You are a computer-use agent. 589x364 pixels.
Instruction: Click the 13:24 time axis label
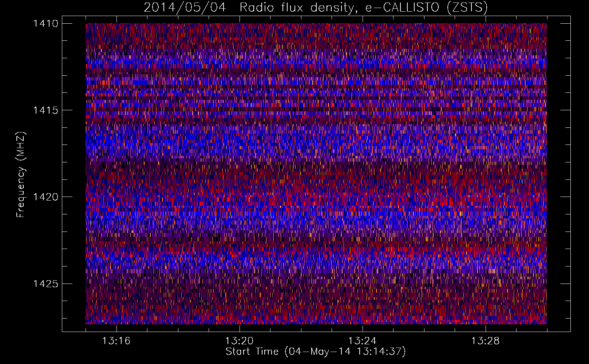tap(362, 341)
